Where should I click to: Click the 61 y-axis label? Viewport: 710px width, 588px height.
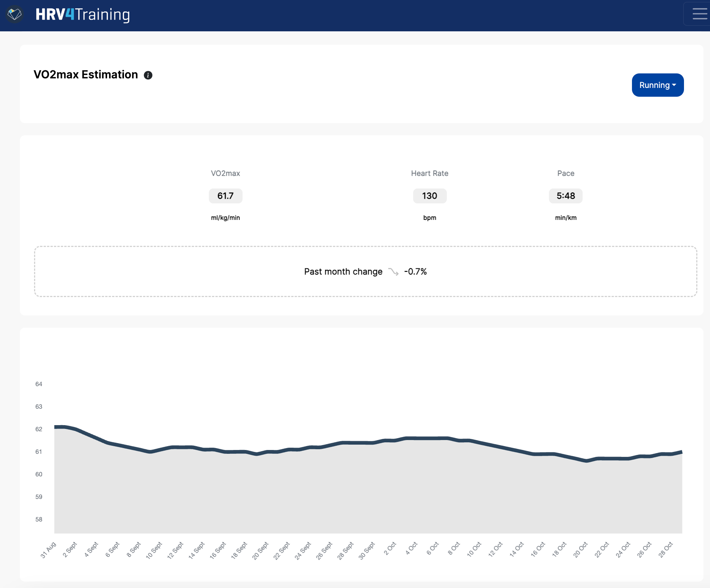(39, 452)
